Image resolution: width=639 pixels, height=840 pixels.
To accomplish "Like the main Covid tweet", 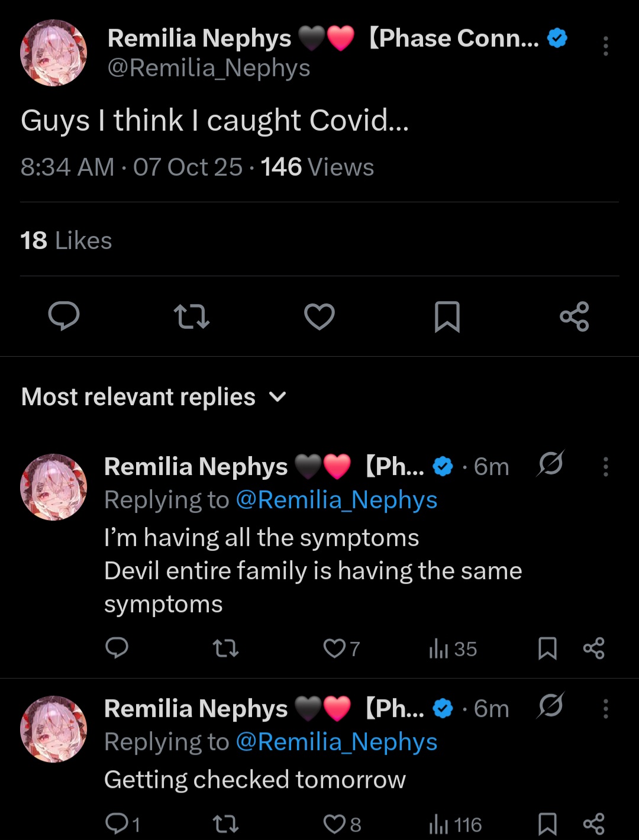I will (319, 316).
